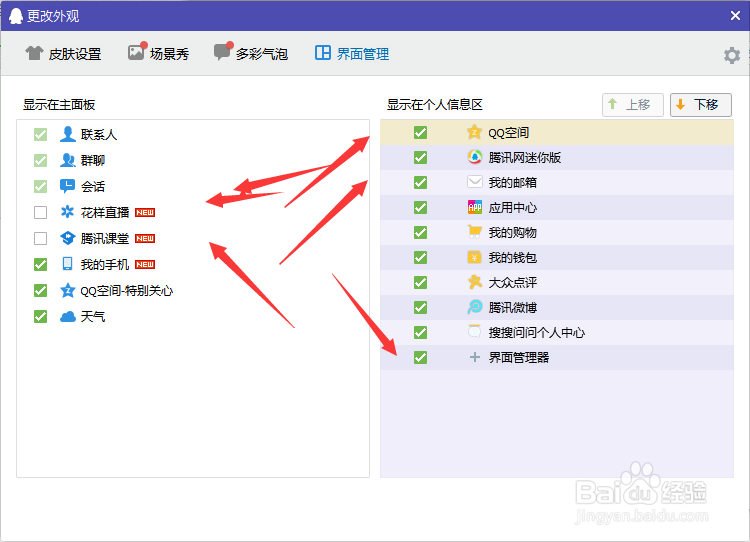This screenshot has width=750, height=542.
Task: Click the 我的邮箱 envelope icon
Action: (x=474, y=182)
